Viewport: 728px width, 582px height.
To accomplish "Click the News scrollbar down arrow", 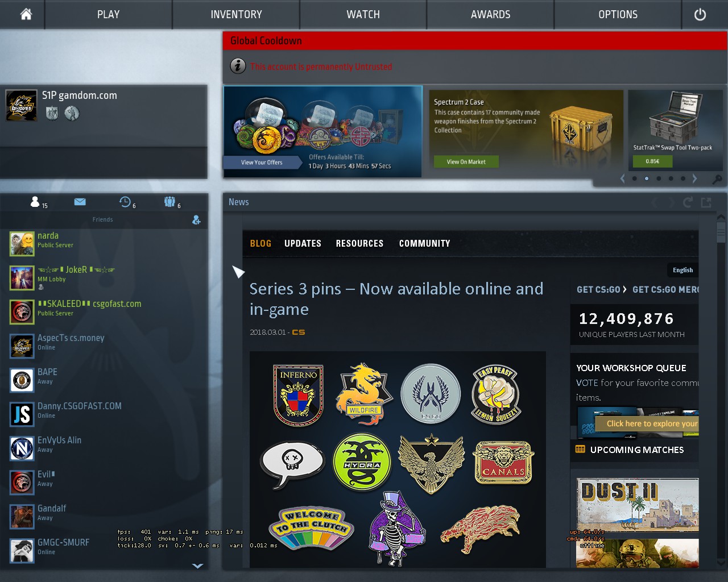I will point(721,563).
